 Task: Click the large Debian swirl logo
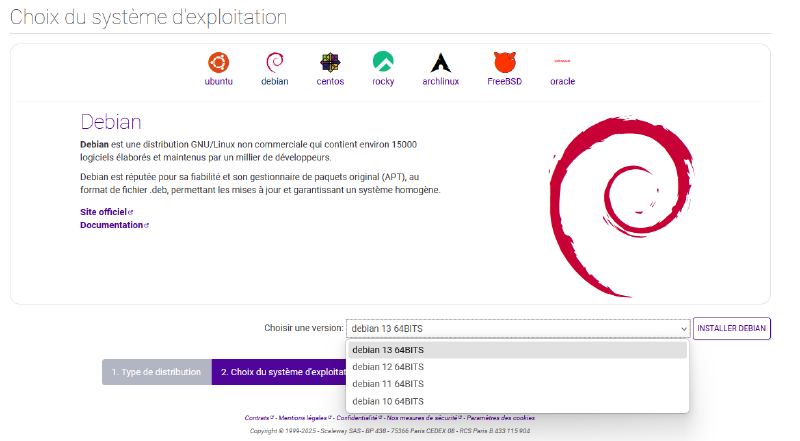(x=621, y=206)
